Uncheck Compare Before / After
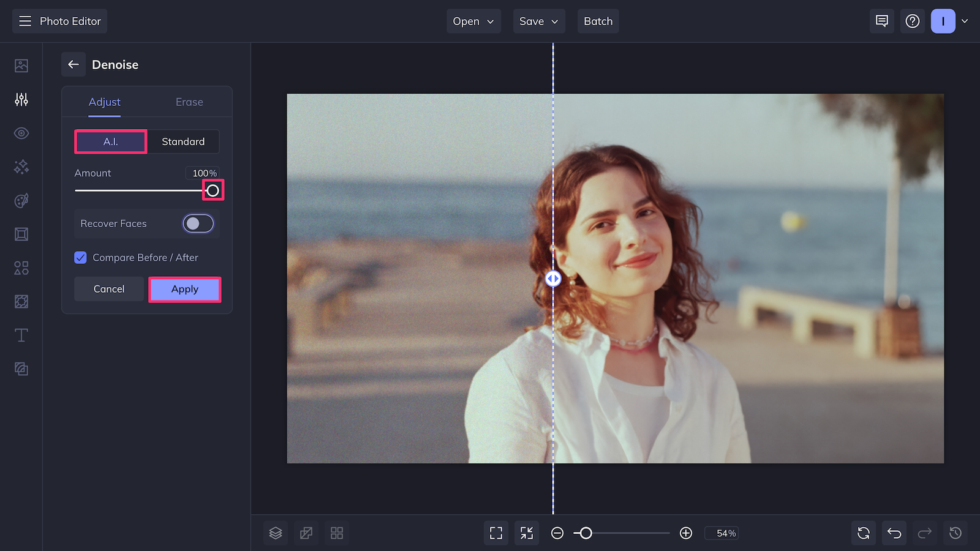 [x=80, y=257]
